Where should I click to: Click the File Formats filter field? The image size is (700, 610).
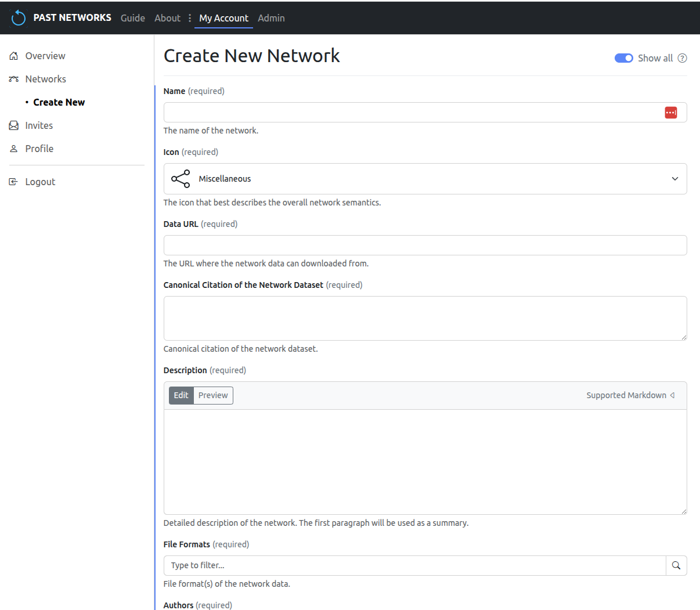click(x=414, y=565)
